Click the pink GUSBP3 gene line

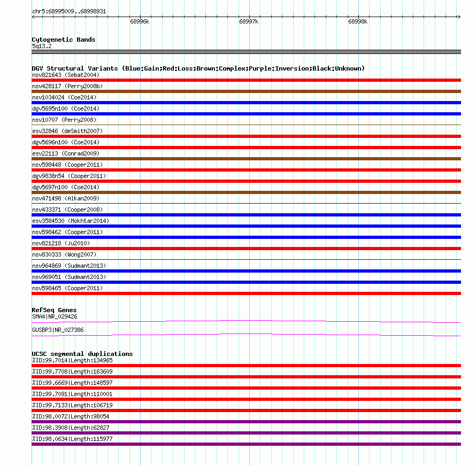[246, 335]
